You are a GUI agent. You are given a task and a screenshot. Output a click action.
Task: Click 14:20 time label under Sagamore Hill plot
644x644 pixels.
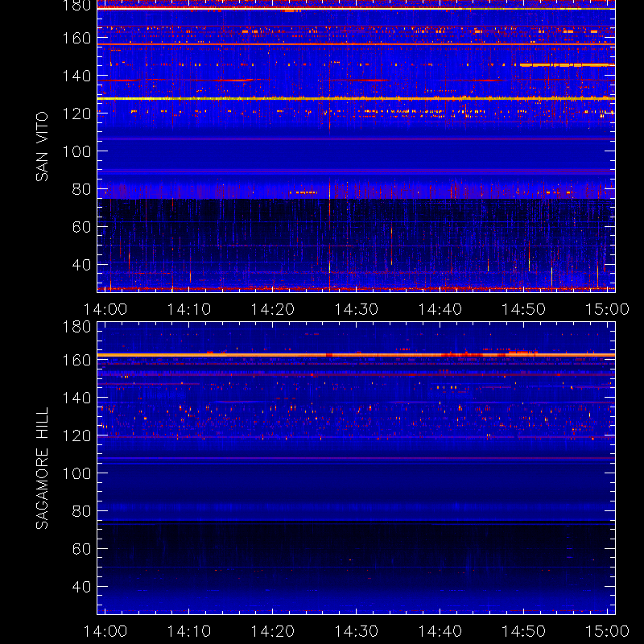pyautogui.click(x=273, y=631)
